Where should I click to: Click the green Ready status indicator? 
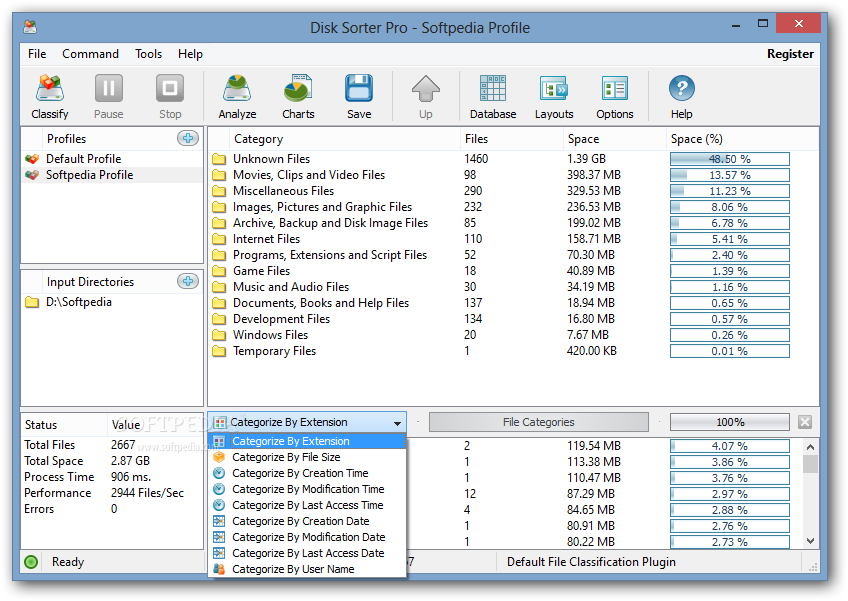(x=31, y=562)
